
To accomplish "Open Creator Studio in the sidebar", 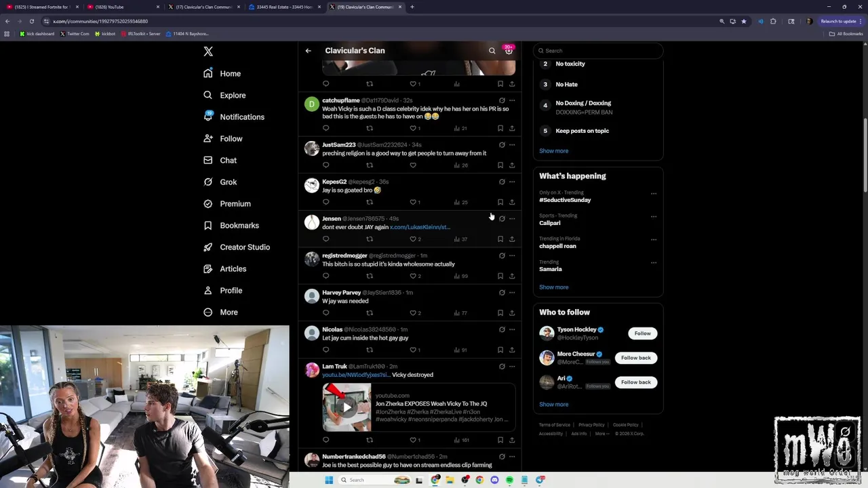I will [x=237, y=247].
